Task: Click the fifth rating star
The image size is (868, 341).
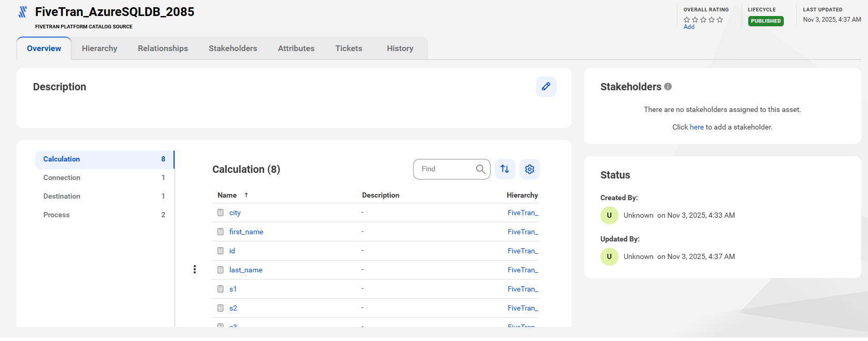Action: (x=720, y=20)
